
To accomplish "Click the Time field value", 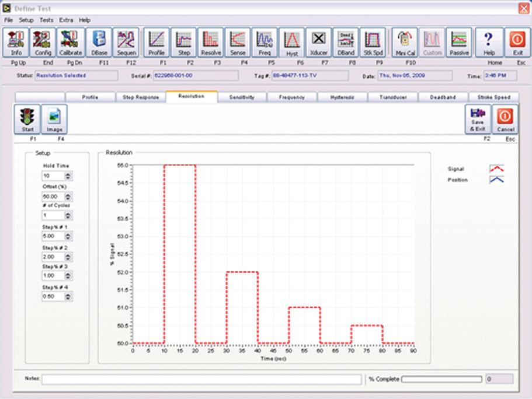I will (x=500, y=76).
